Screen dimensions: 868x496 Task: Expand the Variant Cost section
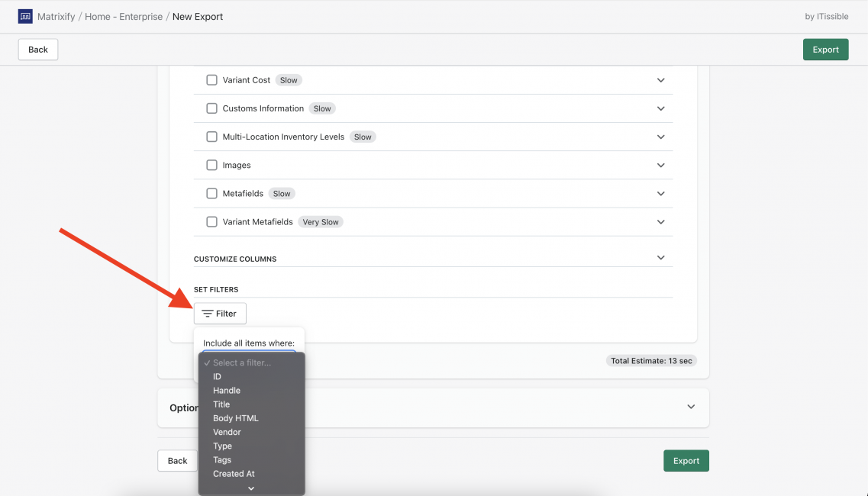pos(661,79)
